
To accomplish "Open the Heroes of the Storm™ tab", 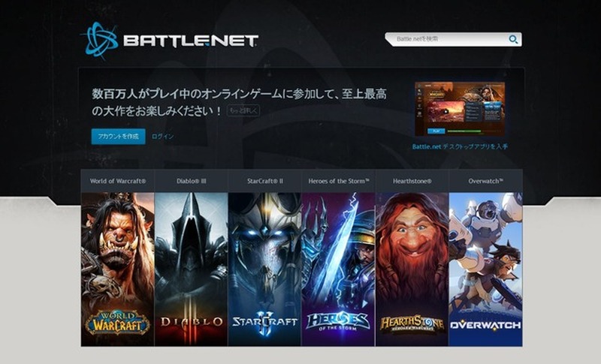I will pos(339,181).
